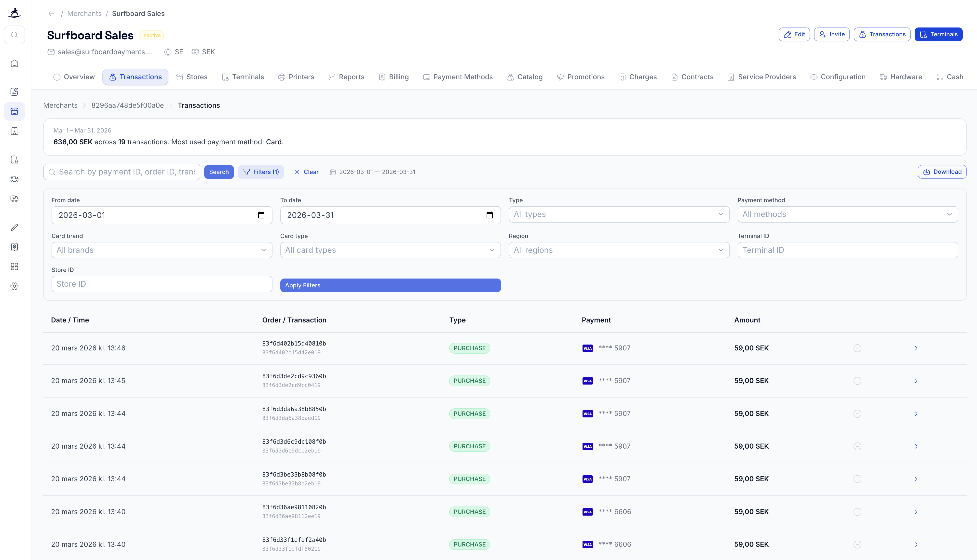This screenshot has width=977, height=560.
Task: Click the receipt icon in the sidebar
Action: (15, 247)
